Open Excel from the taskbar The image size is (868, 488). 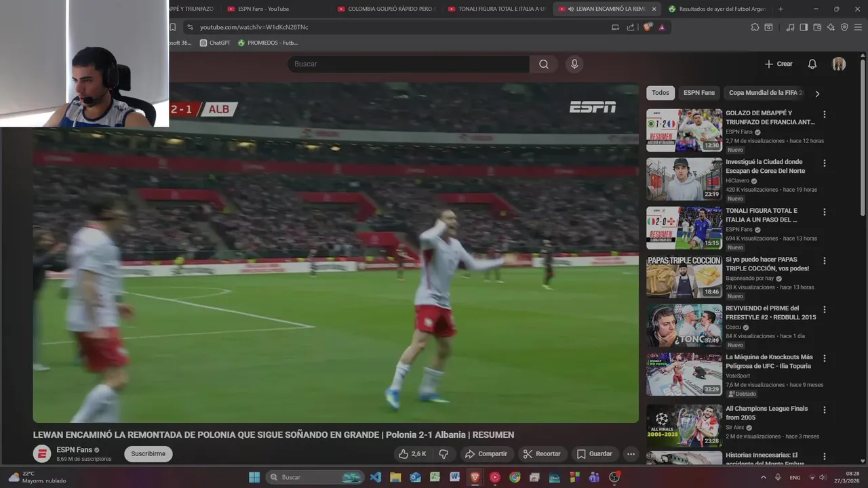click(435, 477)
